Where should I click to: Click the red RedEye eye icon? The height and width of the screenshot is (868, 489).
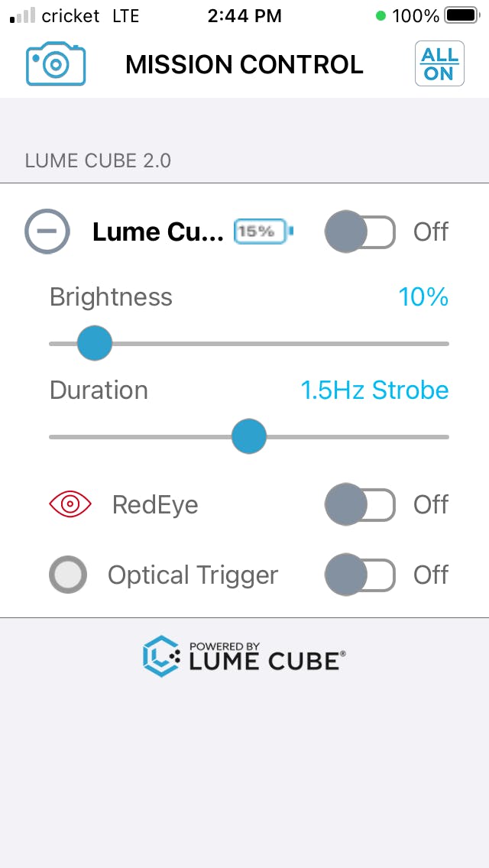pos(70,504)
